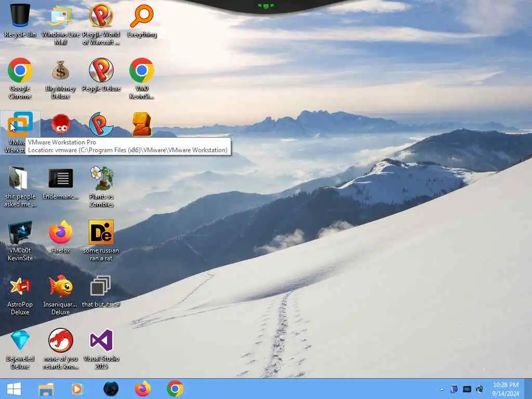Open the dark globe browser on taskbar

pyautogui.click(x=111, y=389)
